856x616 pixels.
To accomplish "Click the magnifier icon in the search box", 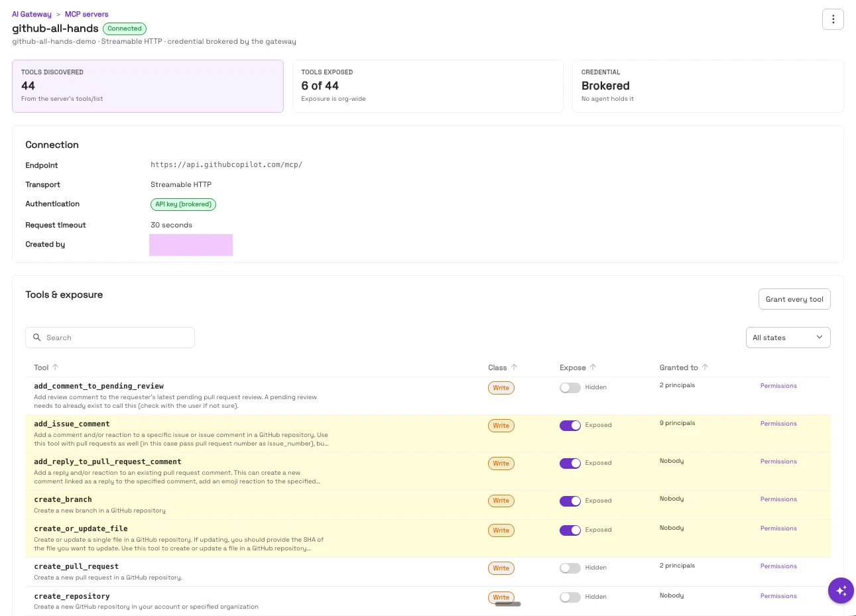I will pos(37,338).
